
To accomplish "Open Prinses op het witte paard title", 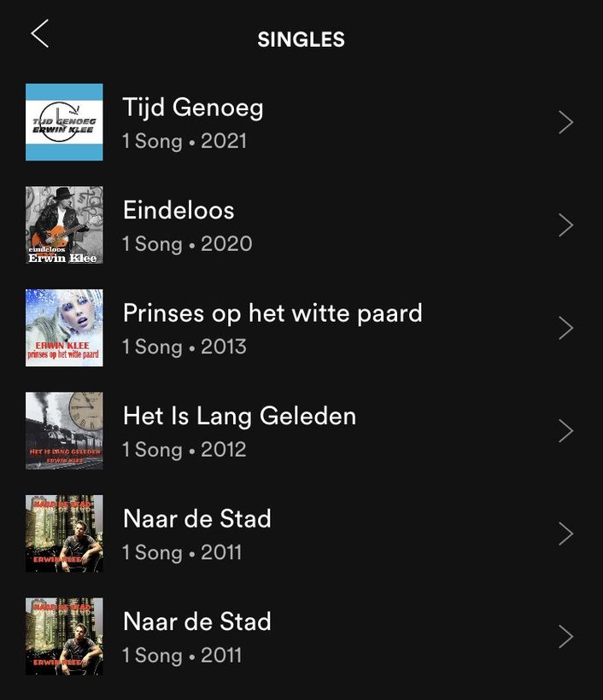I will click(x=272, y=313).
